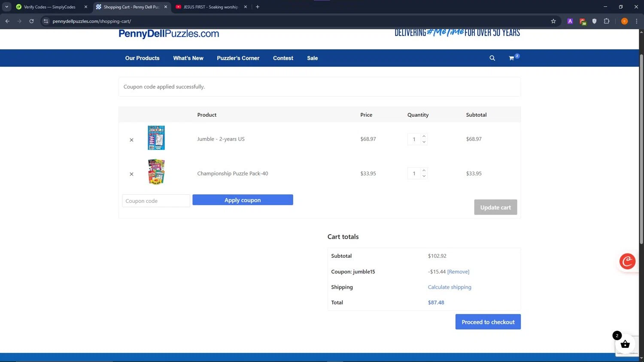644x362 pixels.
Task: Go back to previous page
Action: 7,21
